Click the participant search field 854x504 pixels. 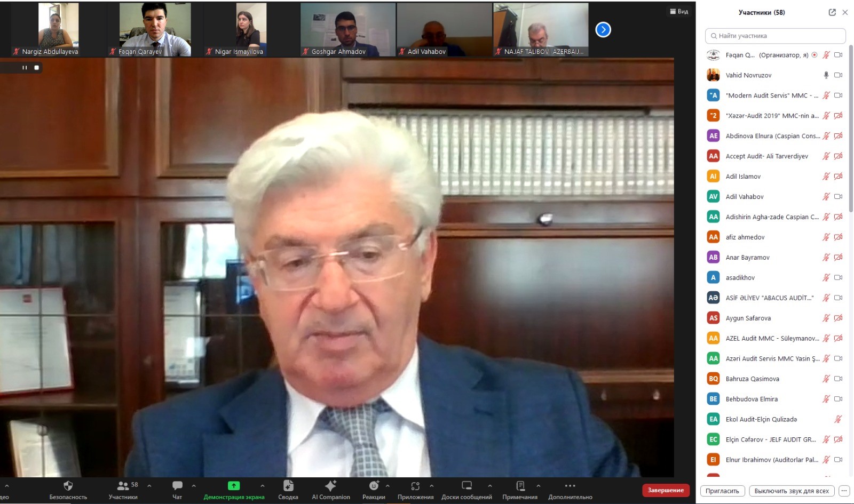click(x=775, y=36)
